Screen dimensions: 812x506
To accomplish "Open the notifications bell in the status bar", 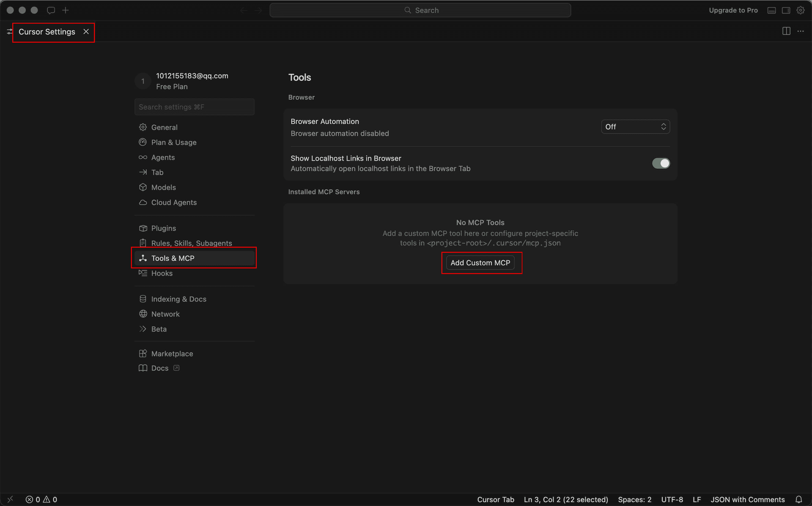I will (798, 499).
